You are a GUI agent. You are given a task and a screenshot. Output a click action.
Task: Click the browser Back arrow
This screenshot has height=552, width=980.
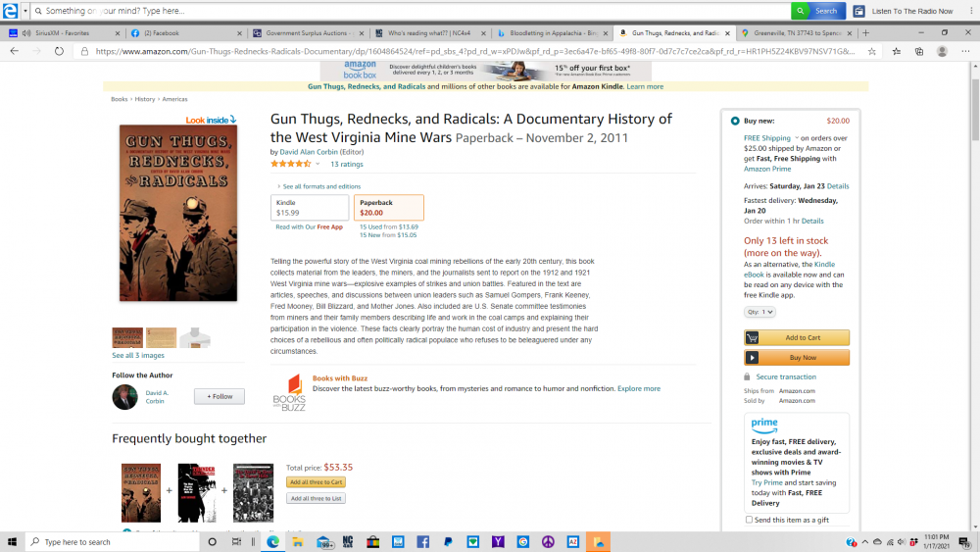(x=15, y=51)
